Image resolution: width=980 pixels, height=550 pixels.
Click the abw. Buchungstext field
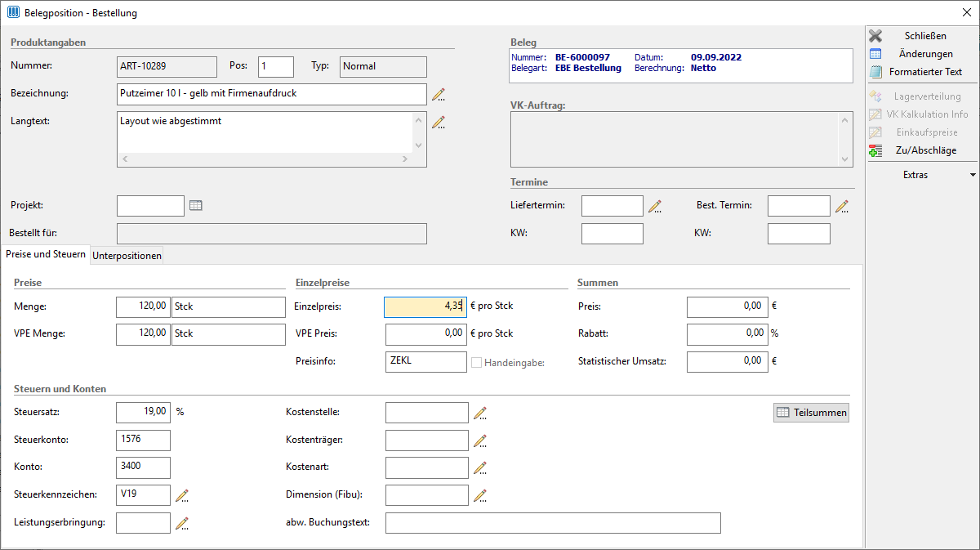click(553, 523)
